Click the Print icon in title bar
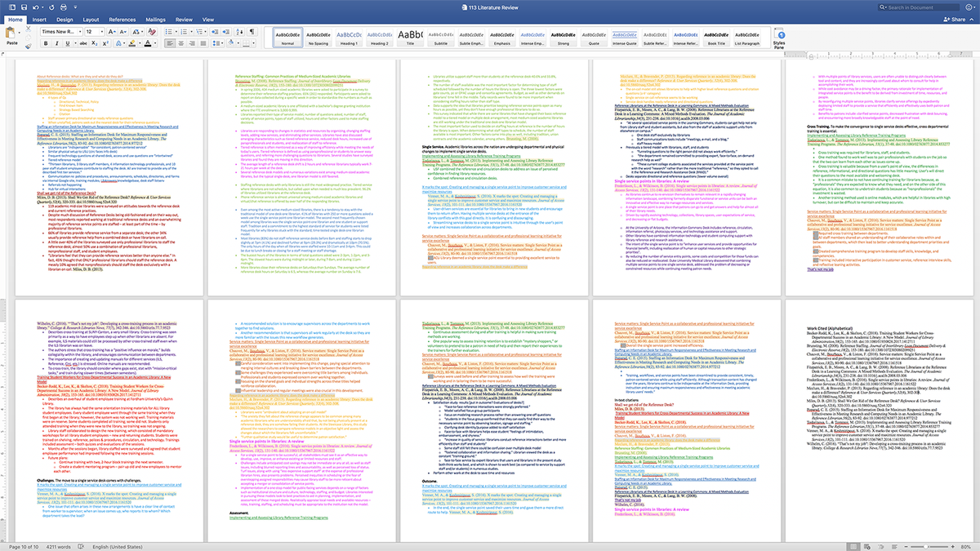 point(64,7)
